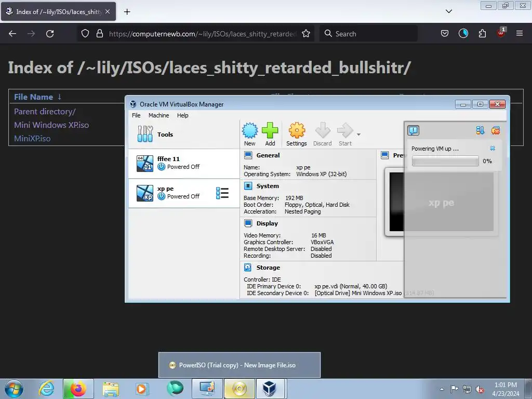Click the Video Memory 16 MB value

coord(318,235)
